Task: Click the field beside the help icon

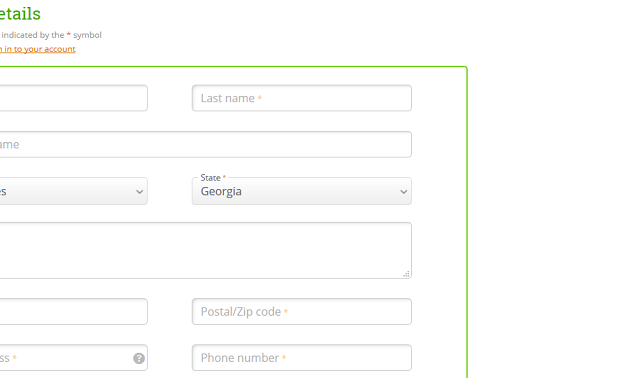Action: point(65,358)
